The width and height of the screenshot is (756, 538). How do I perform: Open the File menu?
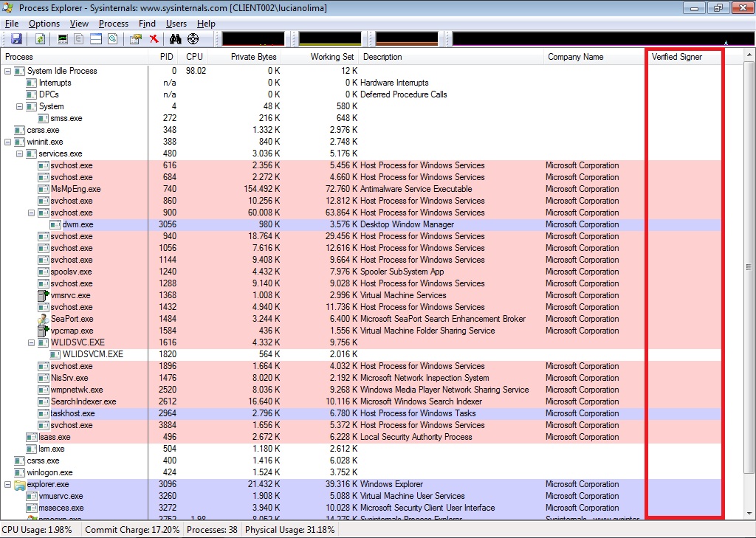coord(12,24)
